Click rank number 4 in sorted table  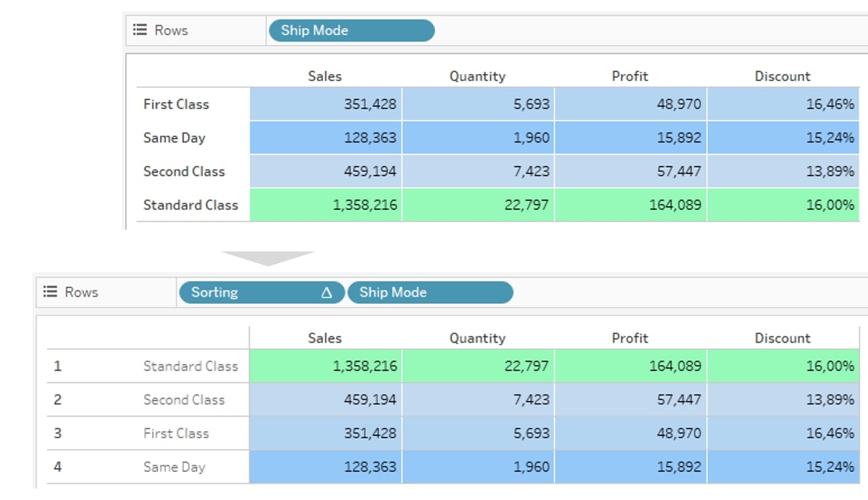click(x=57, y=467)
